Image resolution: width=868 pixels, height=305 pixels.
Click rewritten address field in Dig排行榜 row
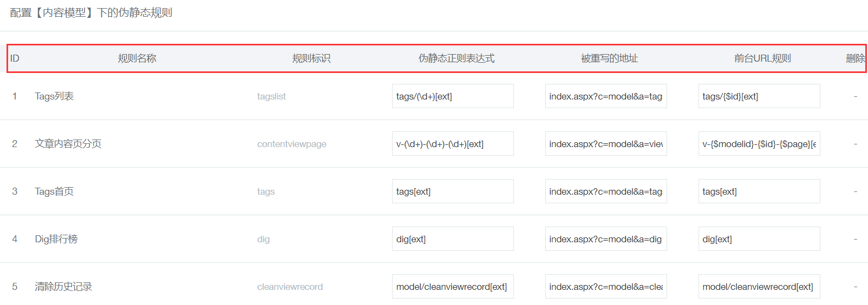606,239
